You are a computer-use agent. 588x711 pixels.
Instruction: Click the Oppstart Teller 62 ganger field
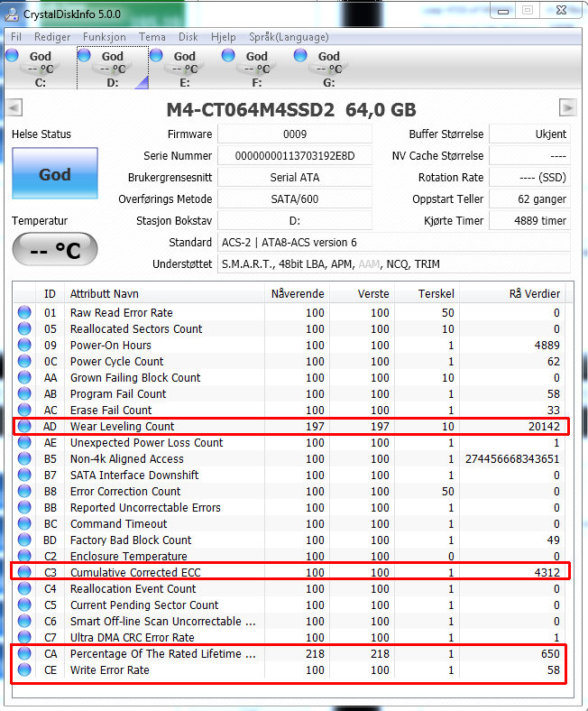tap(529, 199)
